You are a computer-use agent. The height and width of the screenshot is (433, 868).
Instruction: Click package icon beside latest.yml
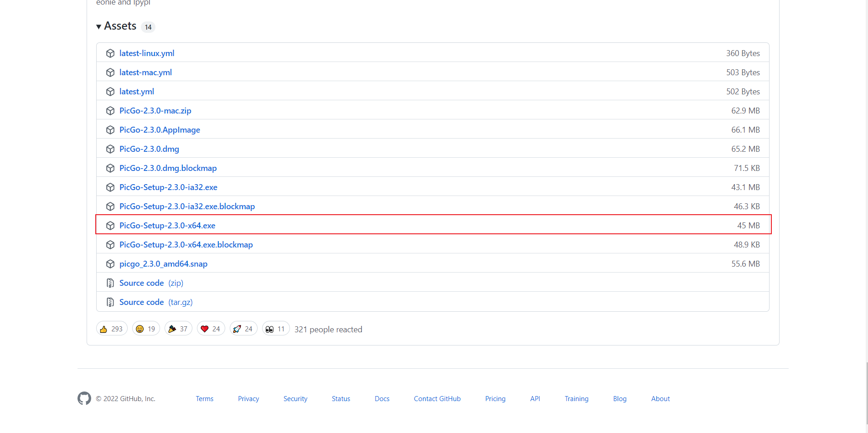click(110, 92)
